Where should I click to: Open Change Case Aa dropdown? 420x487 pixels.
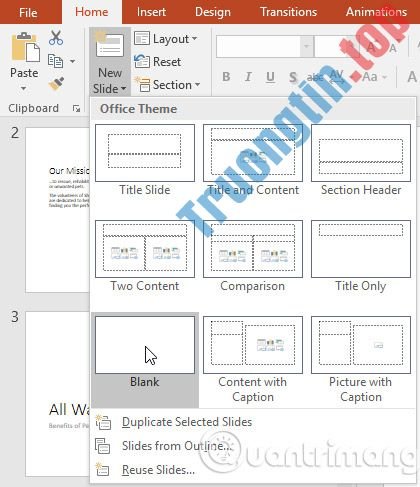(374, 77)
